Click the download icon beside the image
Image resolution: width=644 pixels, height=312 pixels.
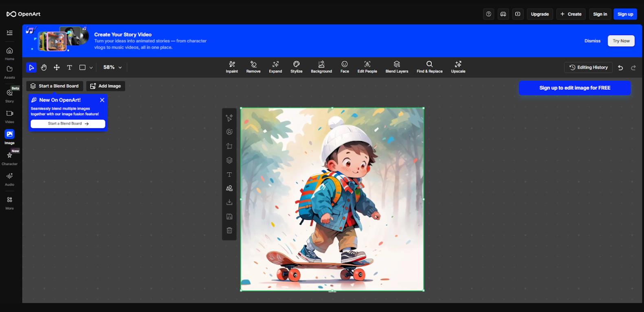(229, 202)
